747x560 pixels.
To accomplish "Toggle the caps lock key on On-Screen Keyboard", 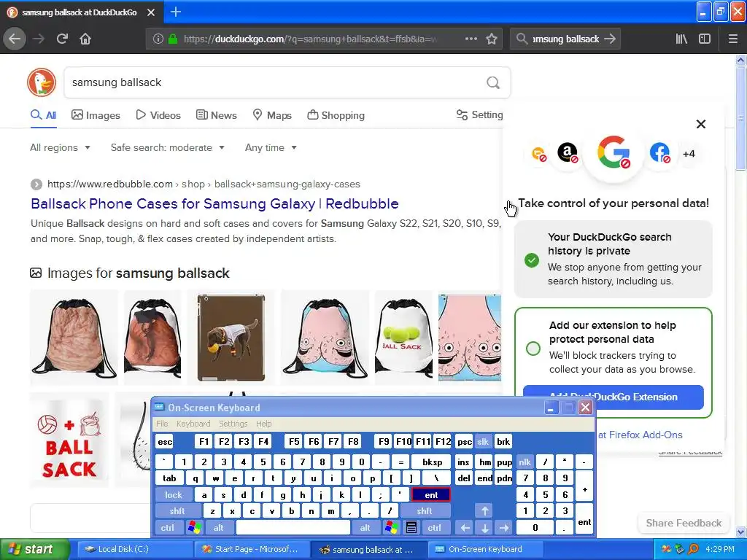I will click(x=174, y=495).
